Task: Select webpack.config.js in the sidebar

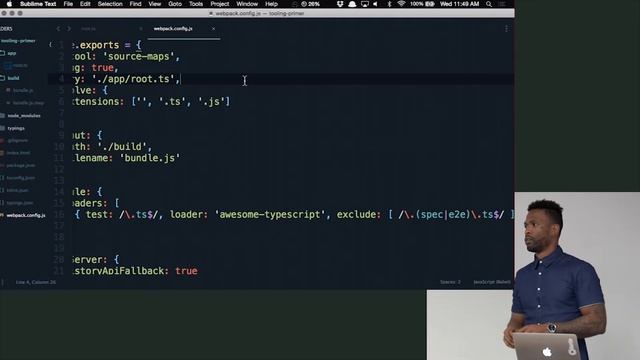Action: coord(26,215)
